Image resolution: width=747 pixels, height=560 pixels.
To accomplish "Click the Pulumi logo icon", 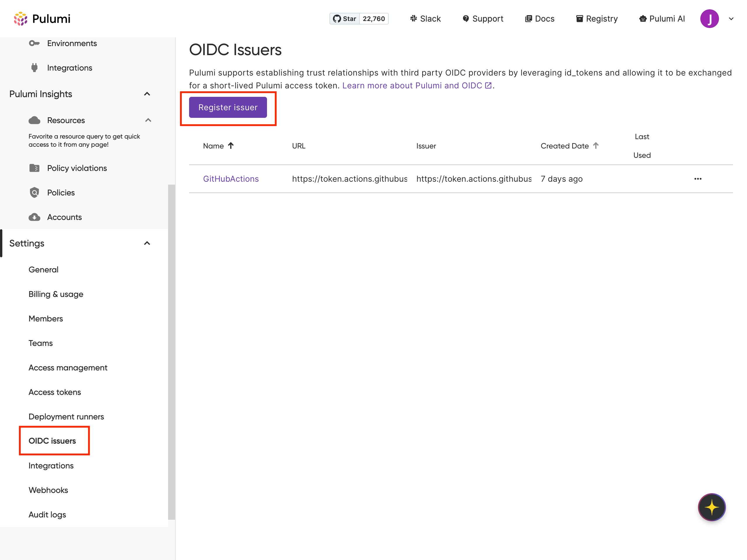I will click(x=20, y=19).
